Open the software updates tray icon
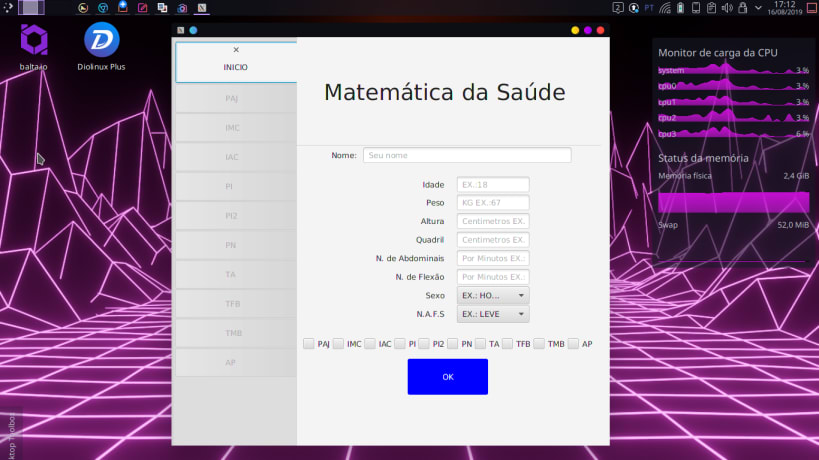The image size is (819, 460). click(634, 8)
